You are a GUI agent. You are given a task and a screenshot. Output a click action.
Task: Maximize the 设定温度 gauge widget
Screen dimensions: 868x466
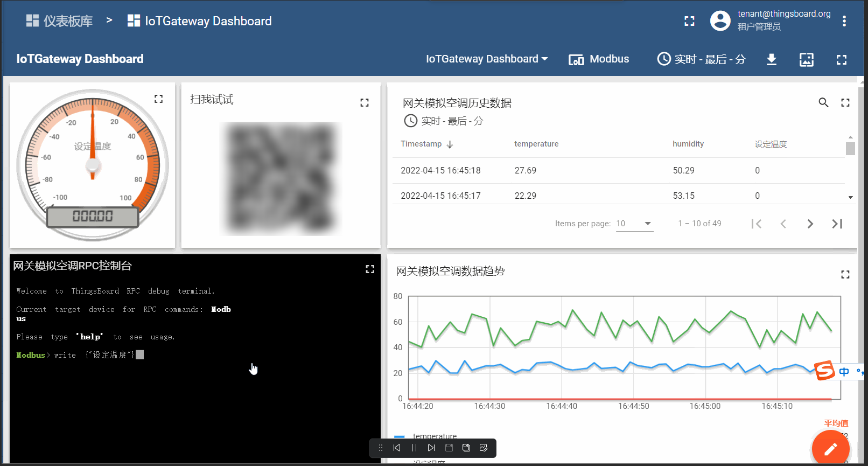tap(158, 99)
